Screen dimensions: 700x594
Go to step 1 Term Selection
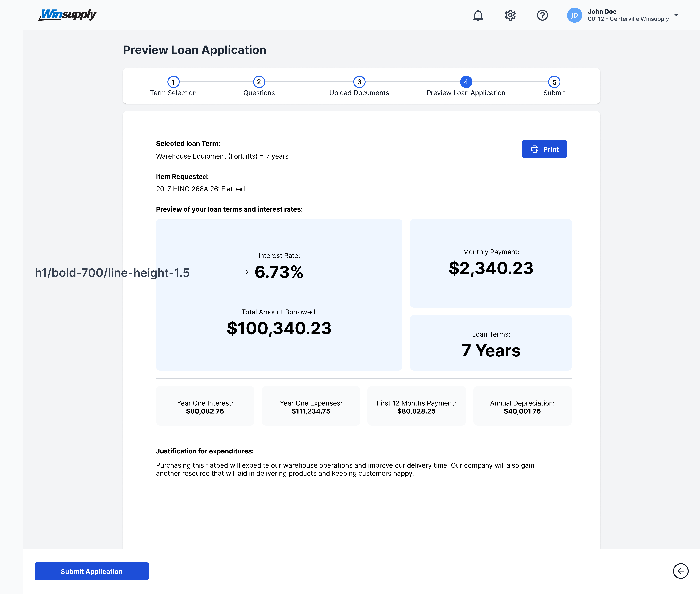[x=173, y=82]
